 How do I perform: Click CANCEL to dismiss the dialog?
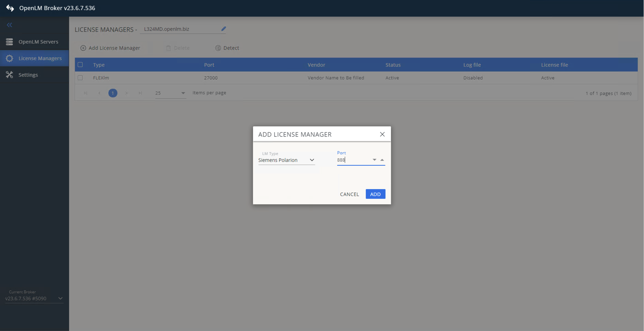click(x=349, y=194)
